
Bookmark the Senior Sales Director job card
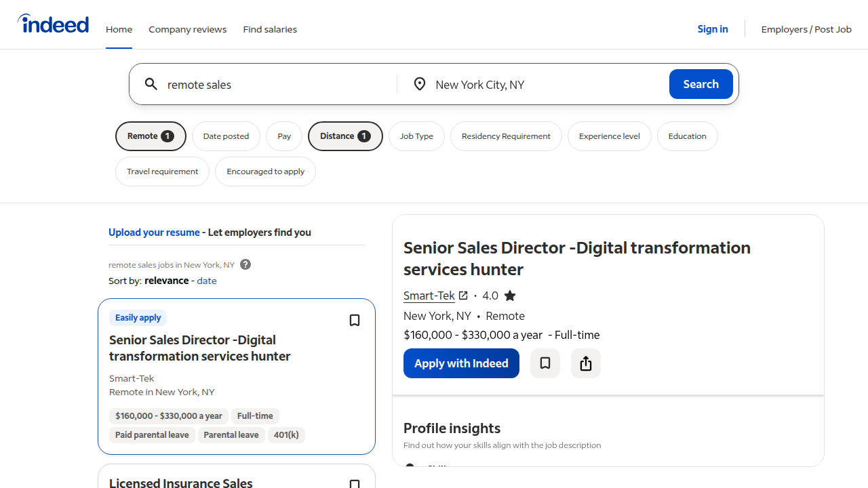pos(355,320)
